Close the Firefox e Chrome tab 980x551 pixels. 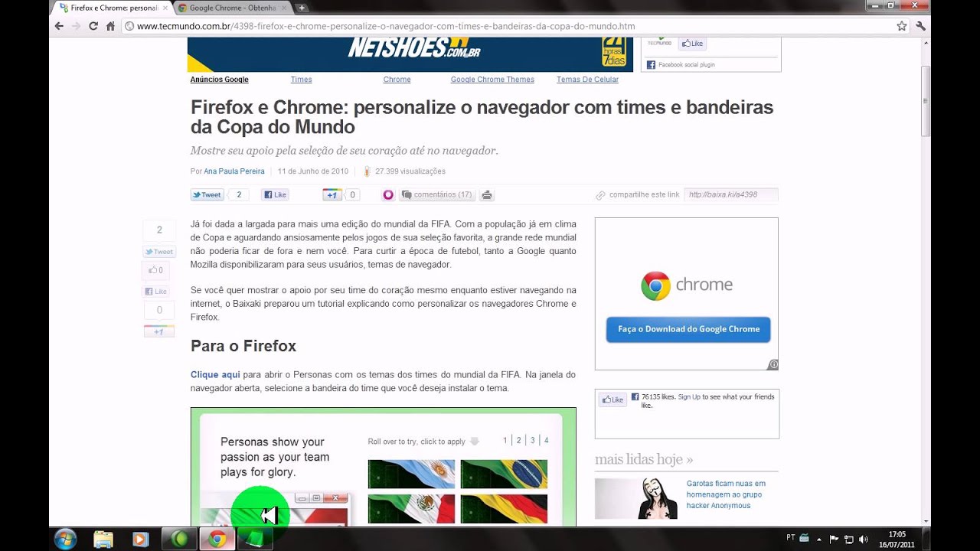click(165, 8)
